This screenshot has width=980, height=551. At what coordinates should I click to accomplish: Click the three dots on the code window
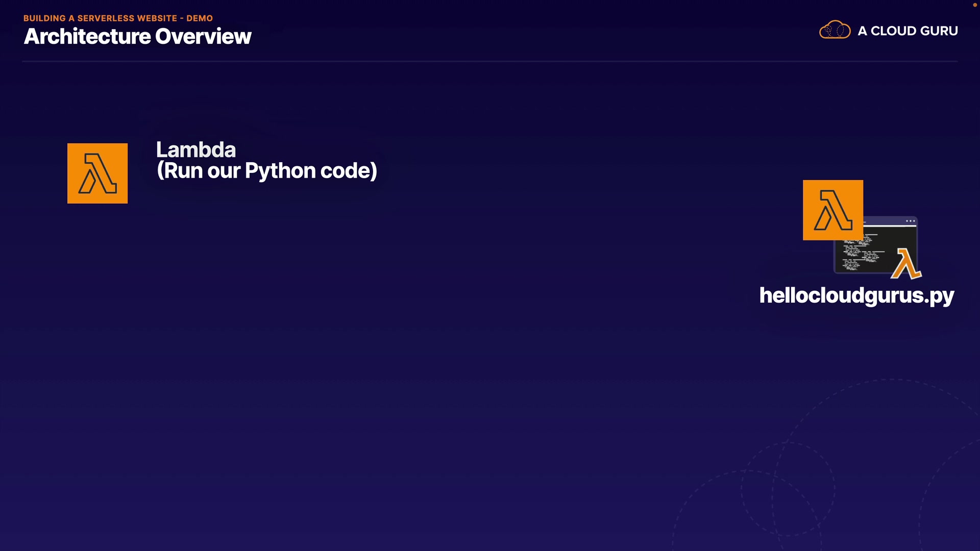(x=910, y=221)
